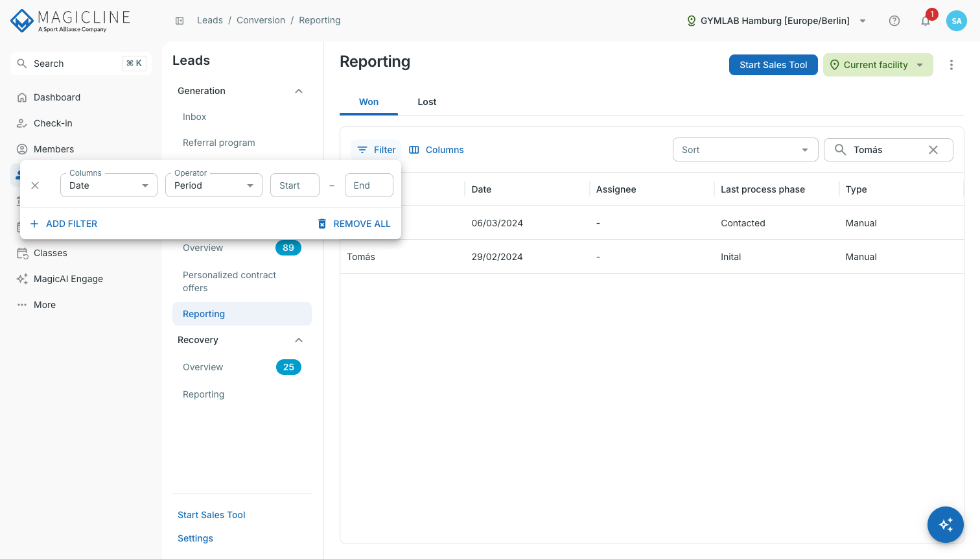Open the Filter button in toolbar
980x559 pixels.
point(376,150)
